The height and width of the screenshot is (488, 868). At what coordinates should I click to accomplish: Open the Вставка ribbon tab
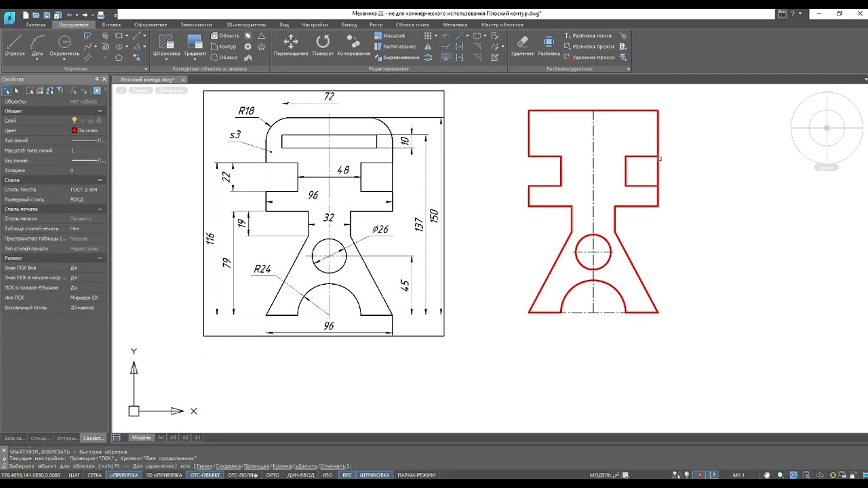click(111, 24)
